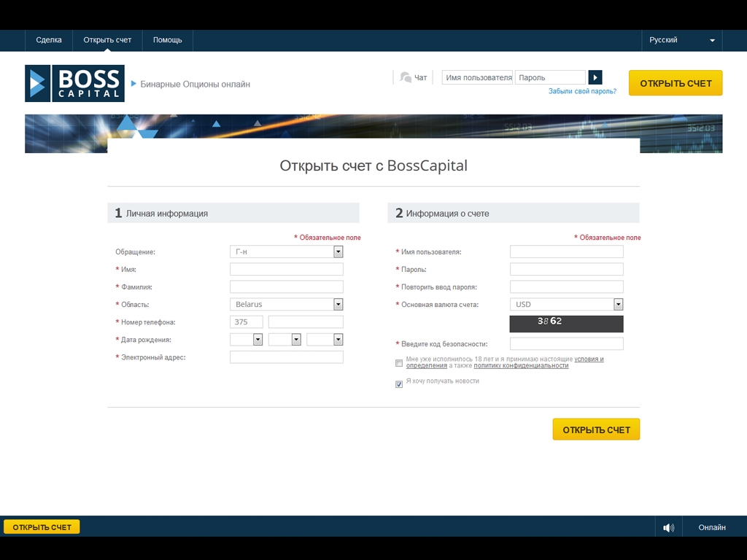Open the privacy policy link
The image size is (747, 560).
pos(521,366)
